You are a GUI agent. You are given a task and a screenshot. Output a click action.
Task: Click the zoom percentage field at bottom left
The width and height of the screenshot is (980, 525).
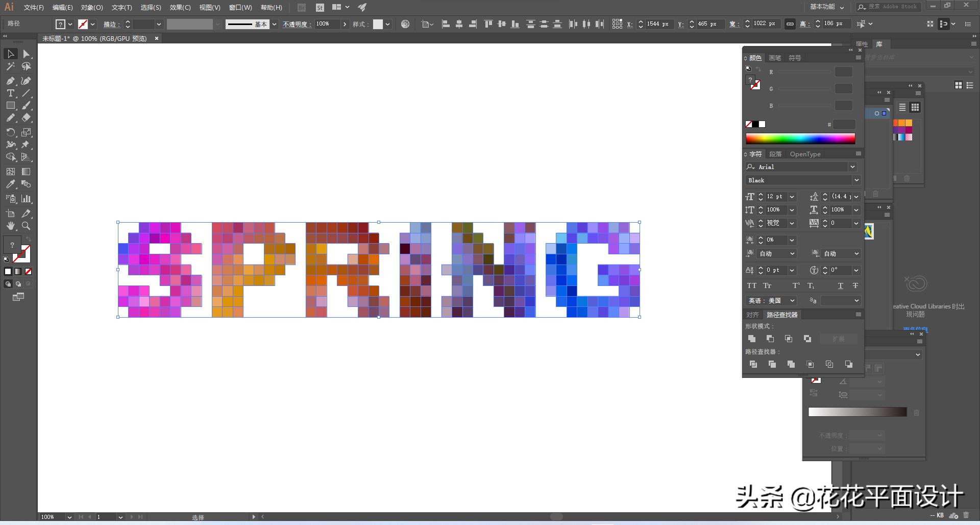coord(48,517)
